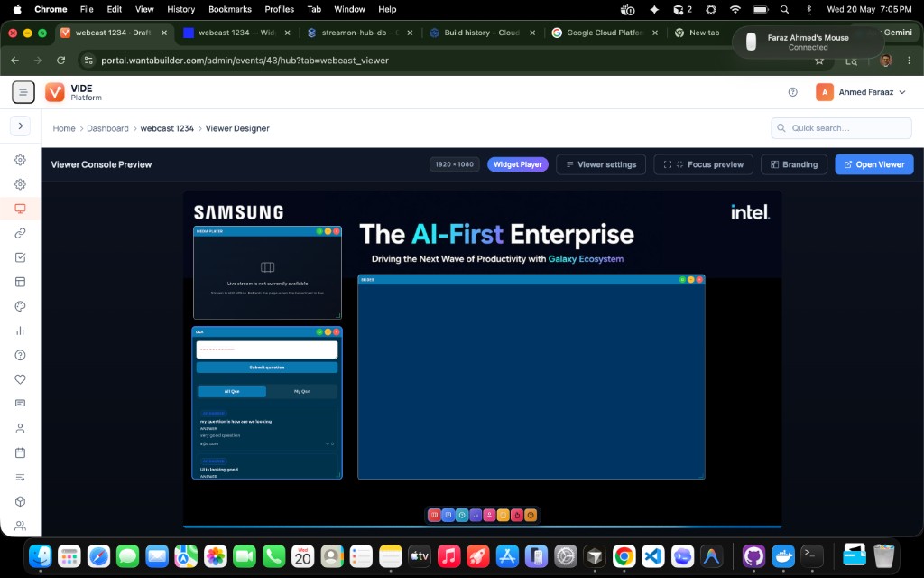Click the VIDE Platform logo

pyautogui.click(x=74, y=92)
